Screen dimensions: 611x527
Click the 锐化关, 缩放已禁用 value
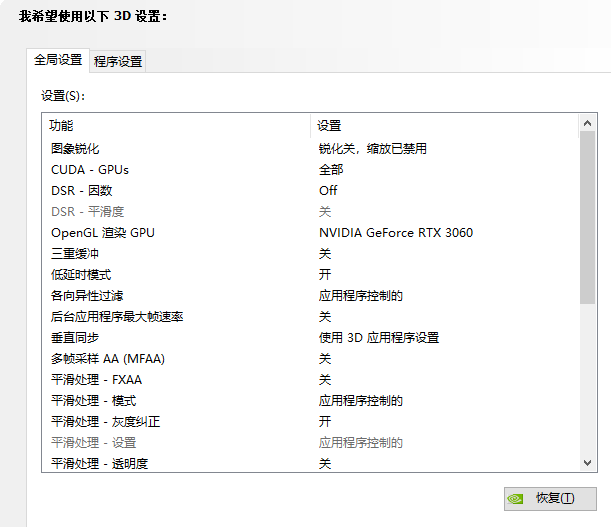point(373,149)
